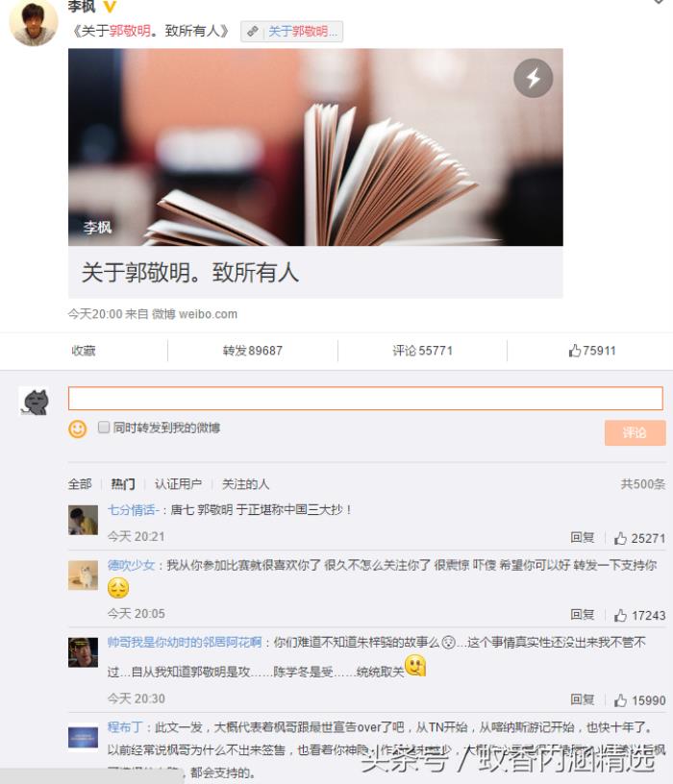Reply to 七分情话's comment via 回复
This screenshot has height=784, width=673.
[x=583, y=537]
